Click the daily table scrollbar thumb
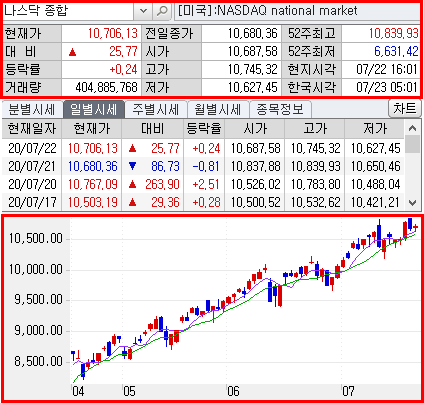This screenshot has width=424, height=403. (413, 144)
